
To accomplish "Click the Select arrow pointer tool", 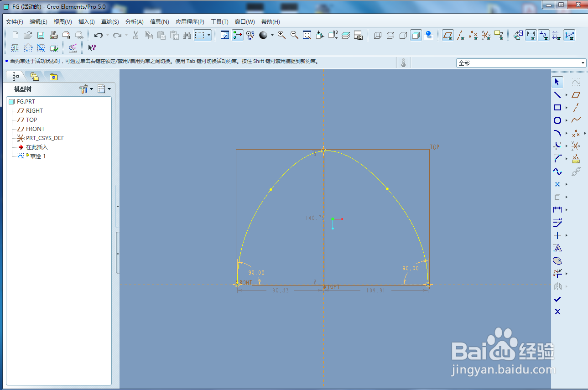I will click(x=557, y=82).
